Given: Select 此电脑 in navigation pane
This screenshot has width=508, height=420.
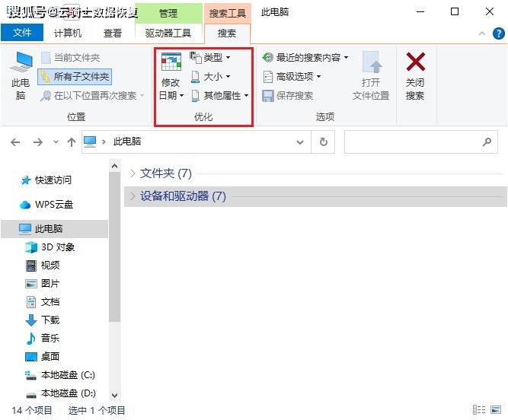Looking at the screenshot, I should (x=54, y=229).
